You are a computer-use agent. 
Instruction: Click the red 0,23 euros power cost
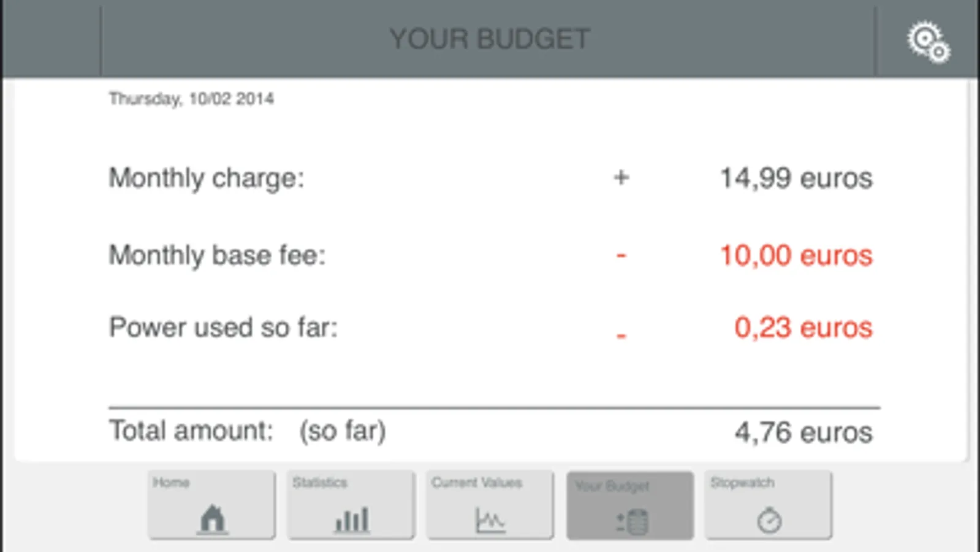coord(803,328)
